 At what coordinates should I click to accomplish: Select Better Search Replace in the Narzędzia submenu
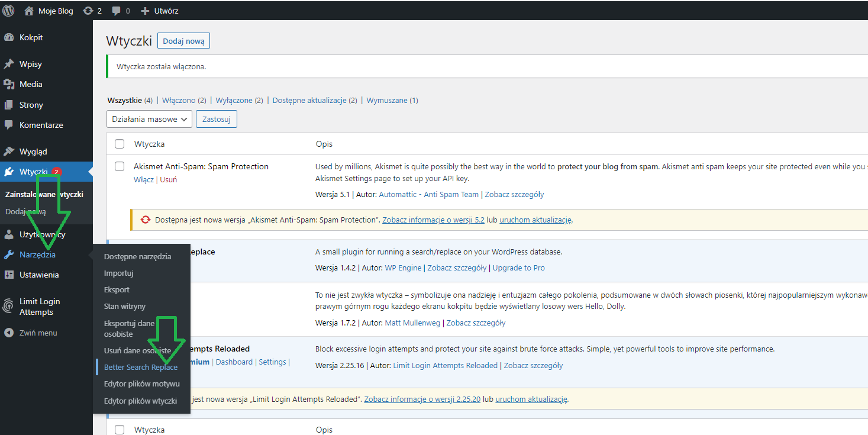click(140, 367)
